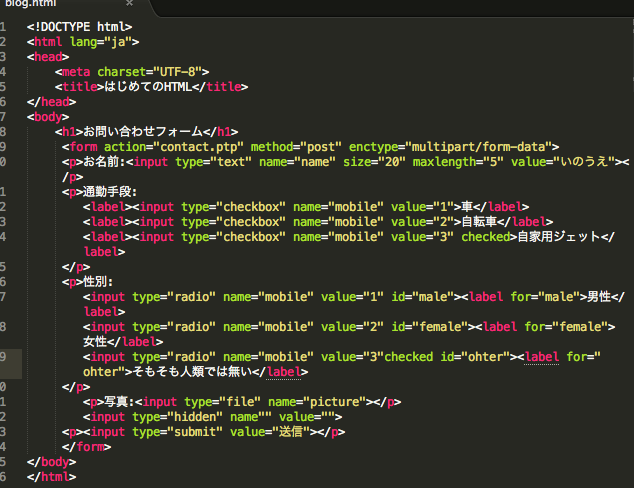
Task: Click the 写真: text
Action: pos(119,401)
